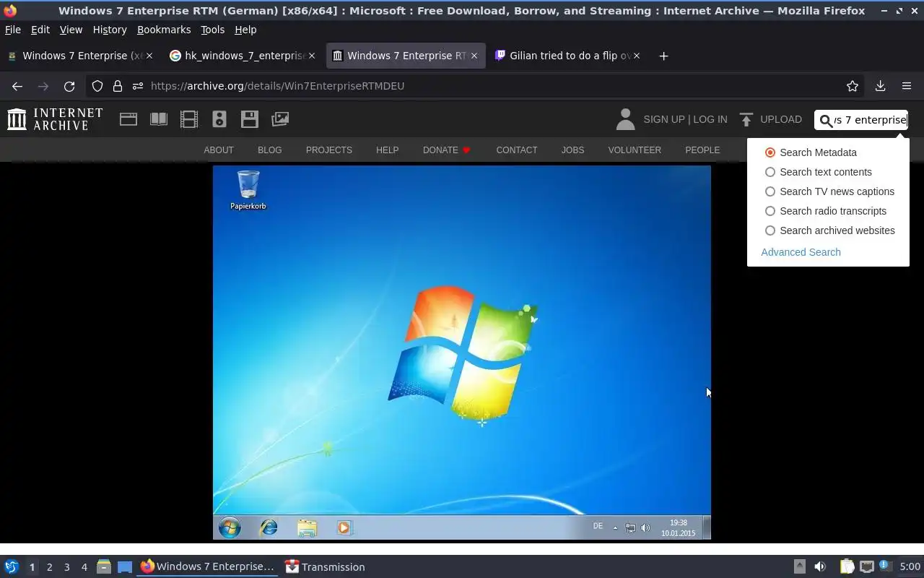Open the HELP link in Archive navbar
The height and width of the screenshot is (578, 924).
pos(387,150)
